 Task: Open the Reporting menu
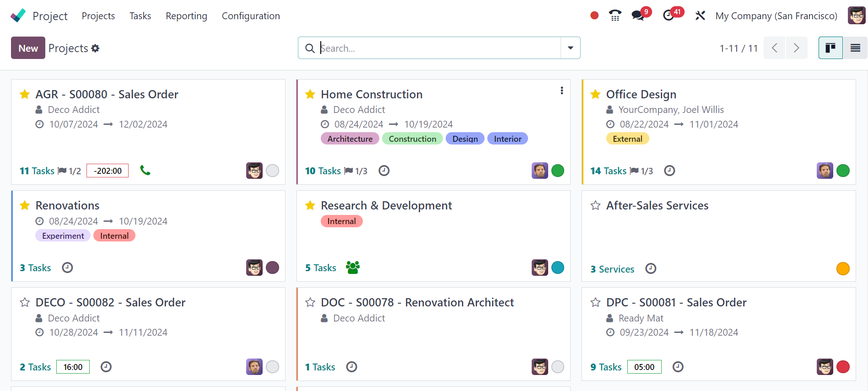[186, 16]
